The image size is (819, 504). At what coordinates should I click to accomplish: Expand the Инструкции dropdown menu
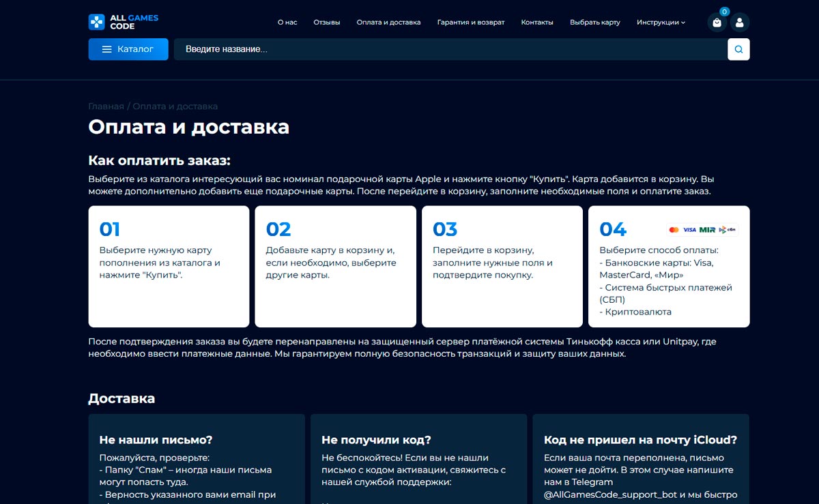pos(661,23)
